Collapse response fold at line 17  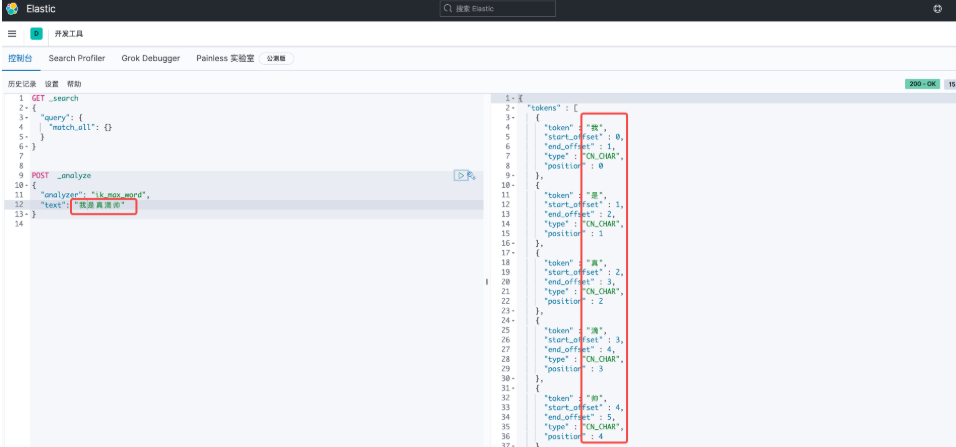(x=514, y=253)
